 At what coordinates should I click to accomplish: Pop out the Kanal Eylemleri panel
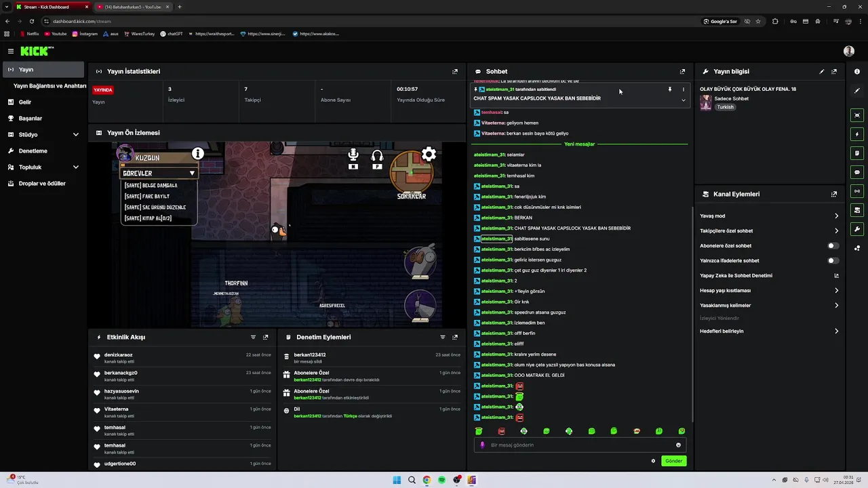pos(834,194)
